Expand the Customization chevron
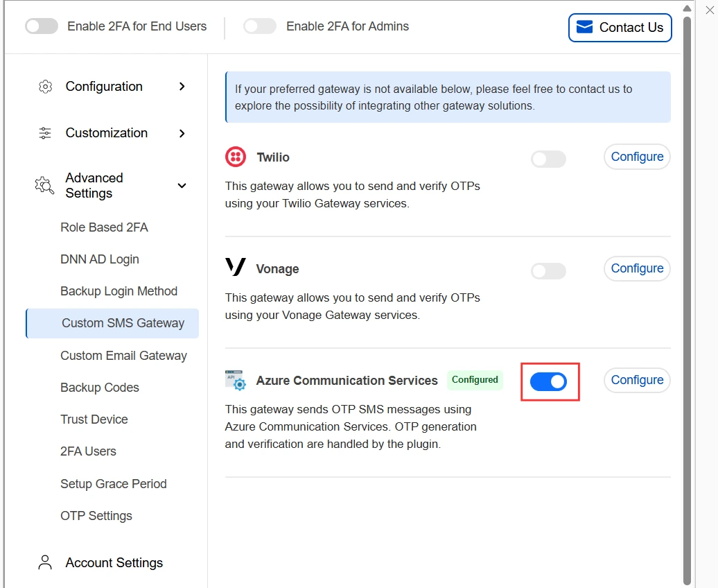The image size is (718, 588). tap(182, 133)
